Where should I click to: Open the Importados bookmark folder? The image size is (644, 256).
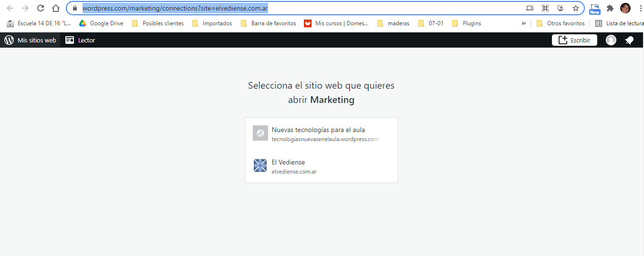[212, 23]
